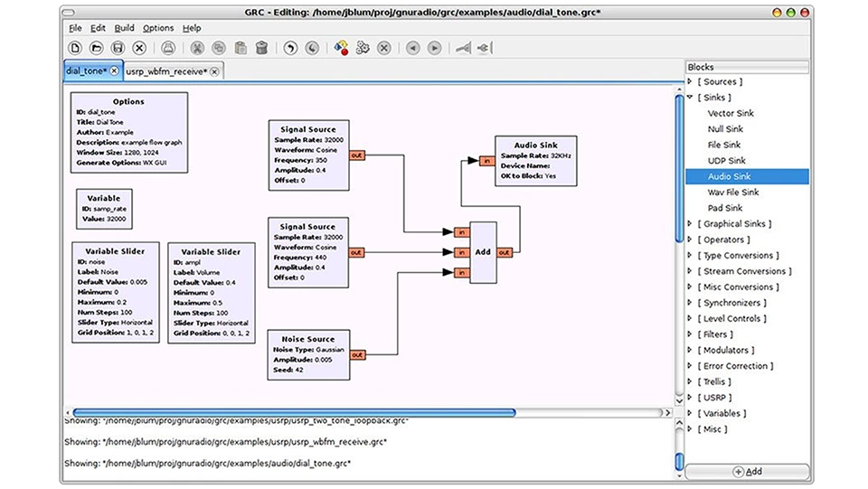Select Wav File Sink in block list
This screenshot has height=489, width=868.
click(x=733, y=193)
